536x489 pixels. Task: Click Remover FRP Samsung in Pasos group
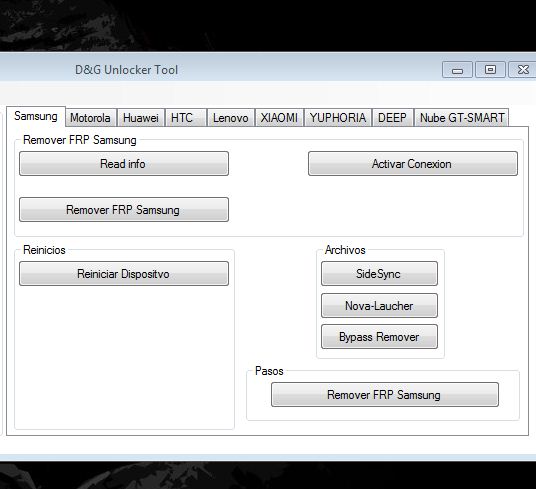(x=385, y=395)
